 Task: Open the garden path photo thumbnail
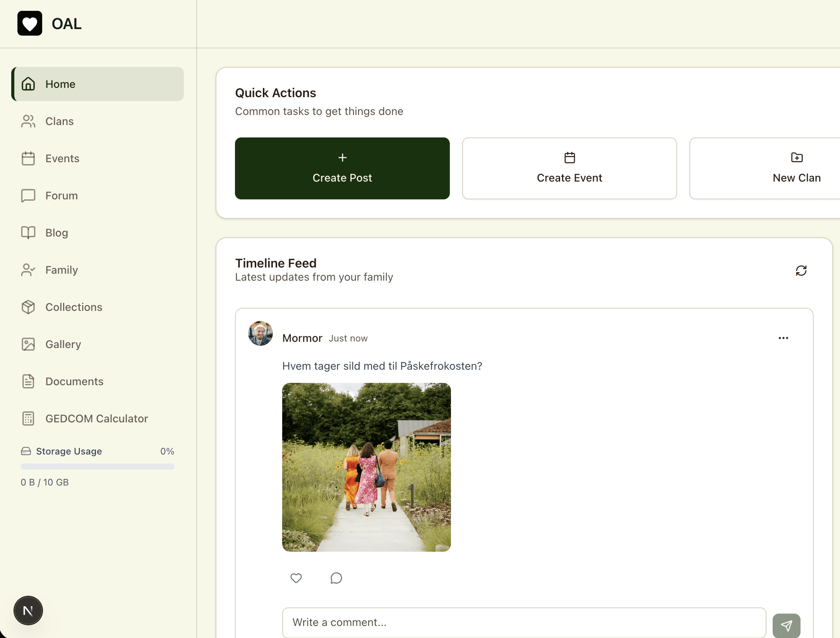pyautogui.click(x=366, y=467)
